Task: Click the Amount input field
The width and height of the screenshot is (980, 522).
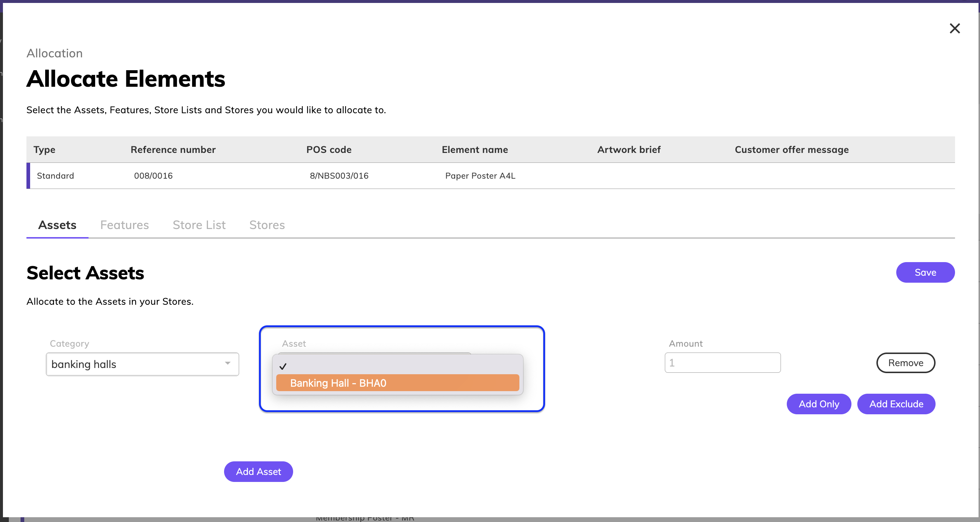Action: pyautogui.click(x=722, y=363)
